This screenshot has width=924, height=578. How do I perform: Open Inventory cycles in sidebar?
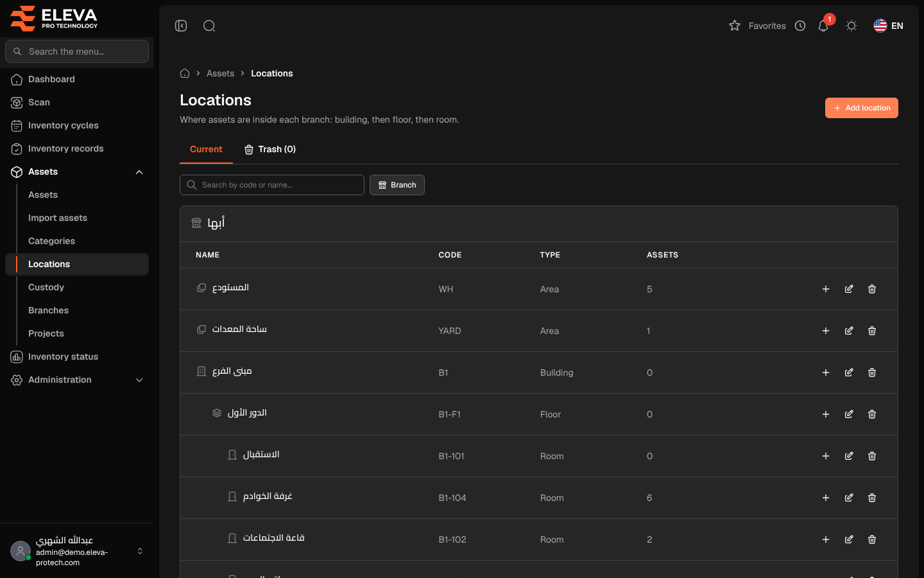tap(77, 125)
